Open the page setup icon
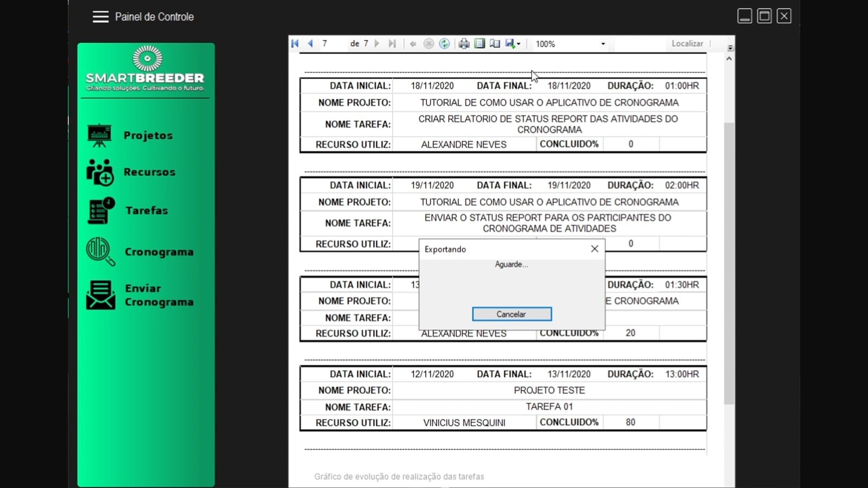 [495, 44]
